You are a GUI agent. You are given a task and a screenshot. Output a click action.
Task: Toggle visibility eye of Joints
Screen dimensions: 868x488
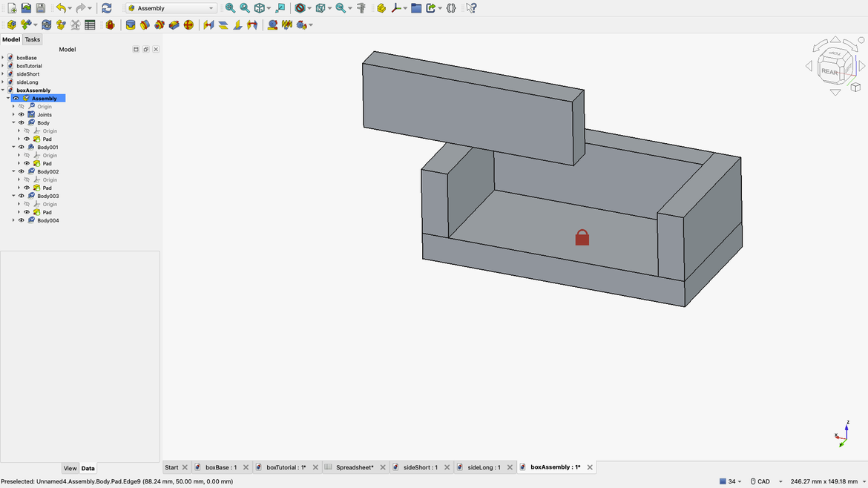pyautogui.click(x=22, y=115)
